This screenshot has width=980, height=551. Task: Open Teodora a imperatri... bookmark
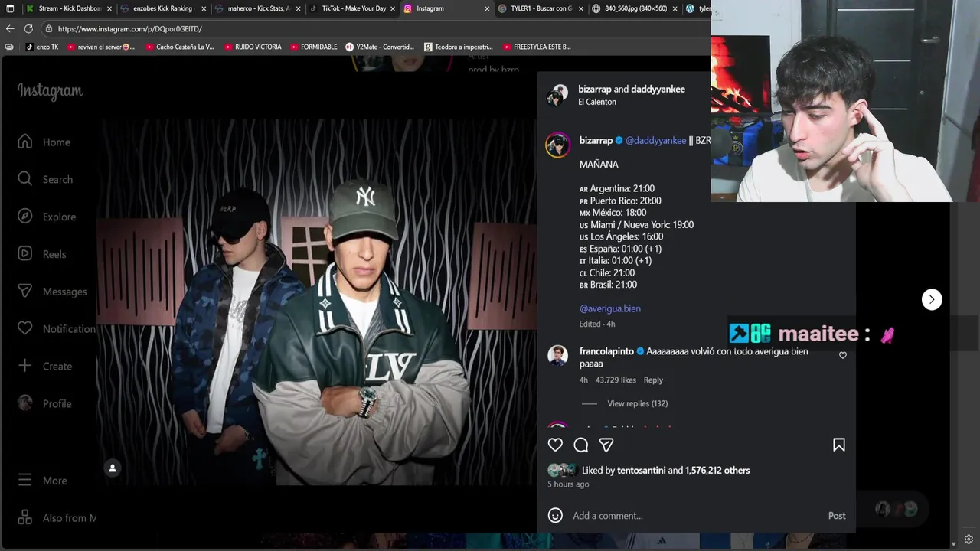click(x=459, y=47)
